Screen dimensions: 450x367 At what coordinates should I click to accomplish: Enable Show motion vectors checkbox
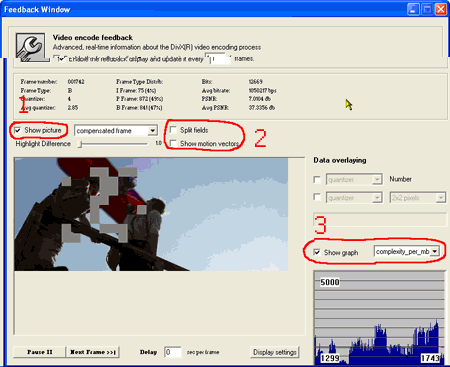tap(173, 143)
